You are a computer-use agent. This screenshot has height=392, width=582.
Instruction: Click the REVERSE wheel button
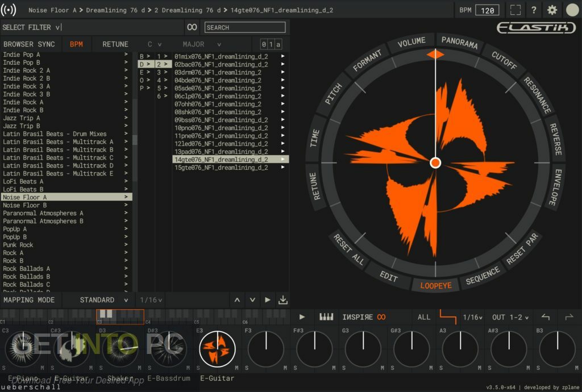click(555, 139)
